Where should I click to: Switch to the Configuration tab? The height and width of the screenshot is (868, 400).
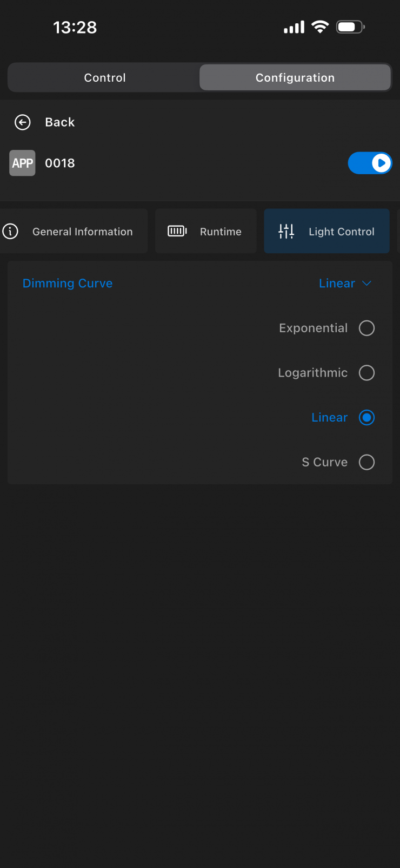click(x=295, y=78)
